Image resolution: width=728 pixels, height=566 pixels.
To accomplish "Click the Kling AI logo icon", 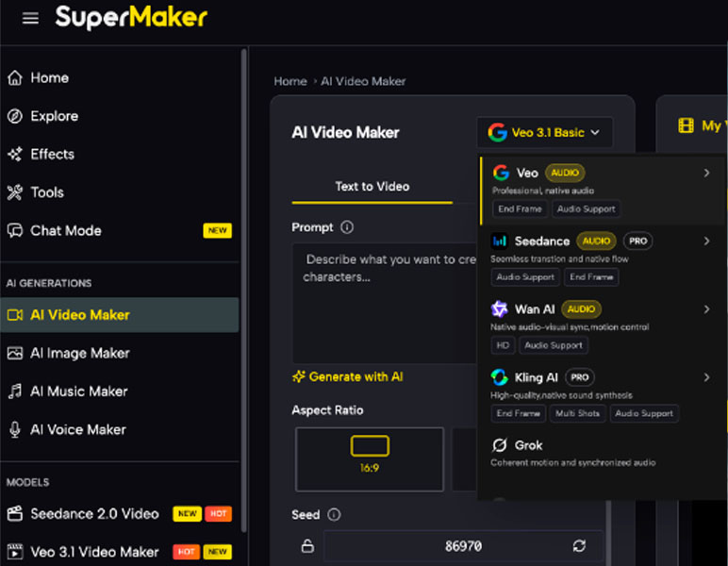I will (x=500, y=377).
